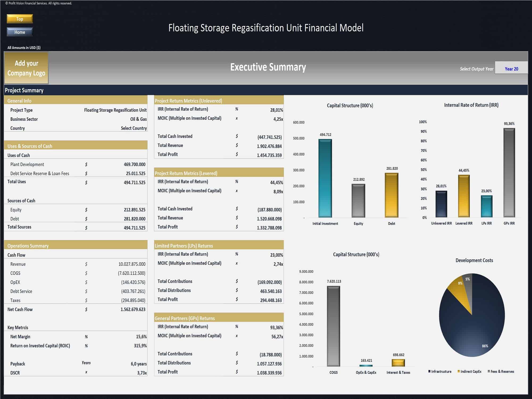The width and height of the screenshot is (532, 399).
Task: Click the gold Top button
Action: coord(20,19)
